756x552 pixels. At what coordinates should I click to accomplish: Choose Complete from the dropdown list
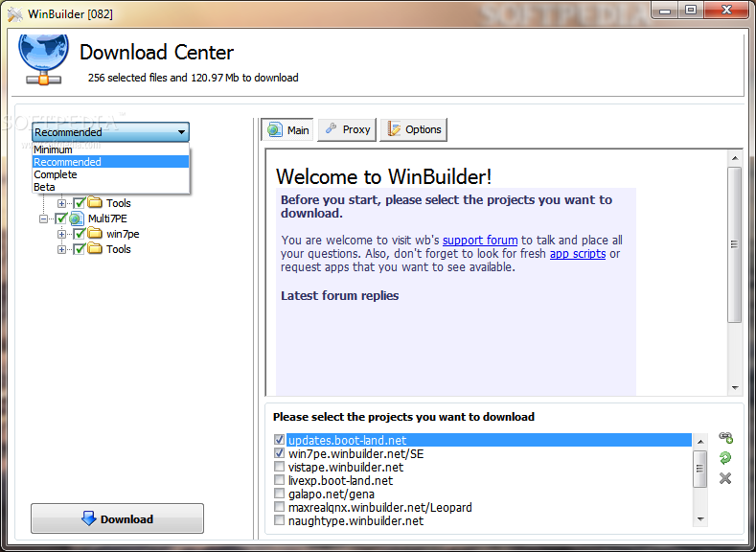coord(111,174)
